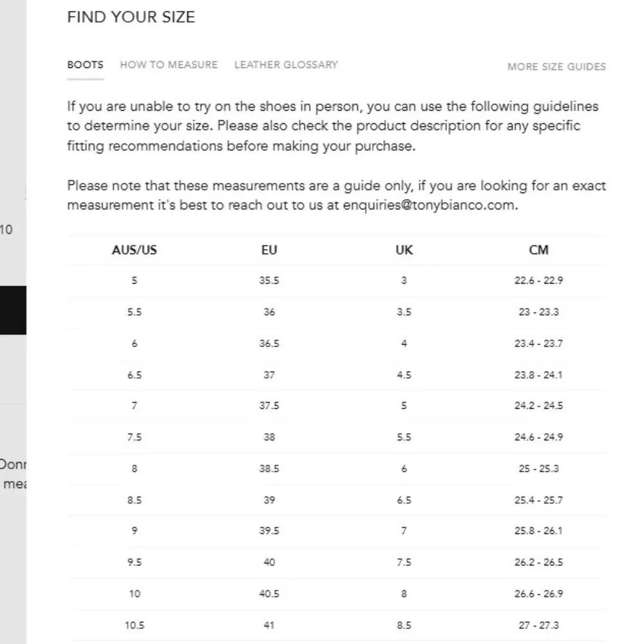
Task: Click the CM column header
Action: pos(538,250)
